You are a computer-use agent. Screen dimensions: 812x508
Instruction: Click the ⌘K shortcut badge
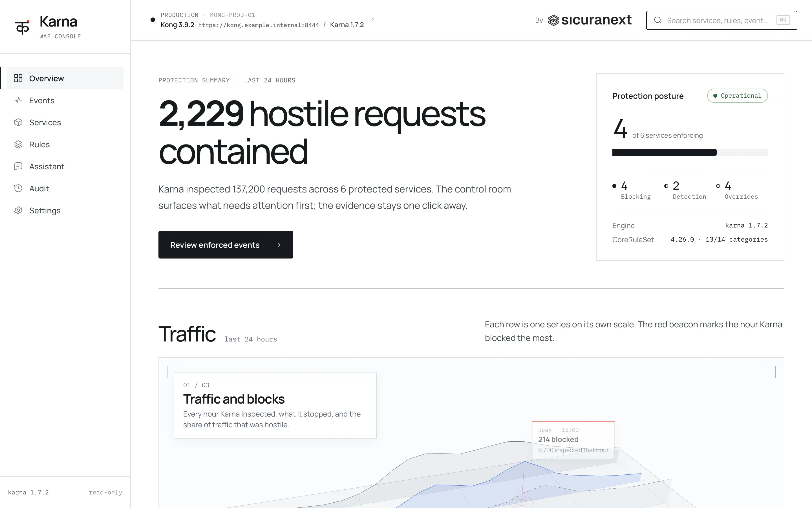click(783, 20)
